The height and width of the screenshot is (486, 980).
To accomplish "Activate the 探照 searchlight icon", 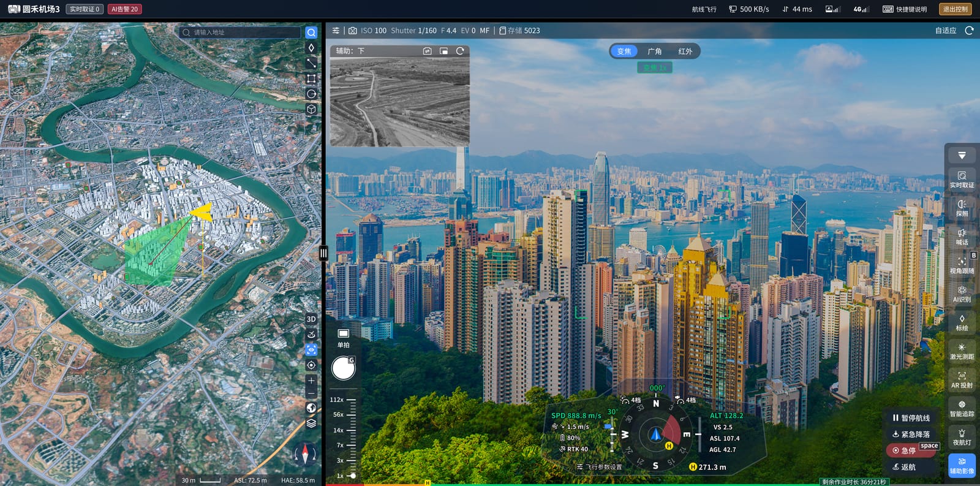I will tap(962, 208).
